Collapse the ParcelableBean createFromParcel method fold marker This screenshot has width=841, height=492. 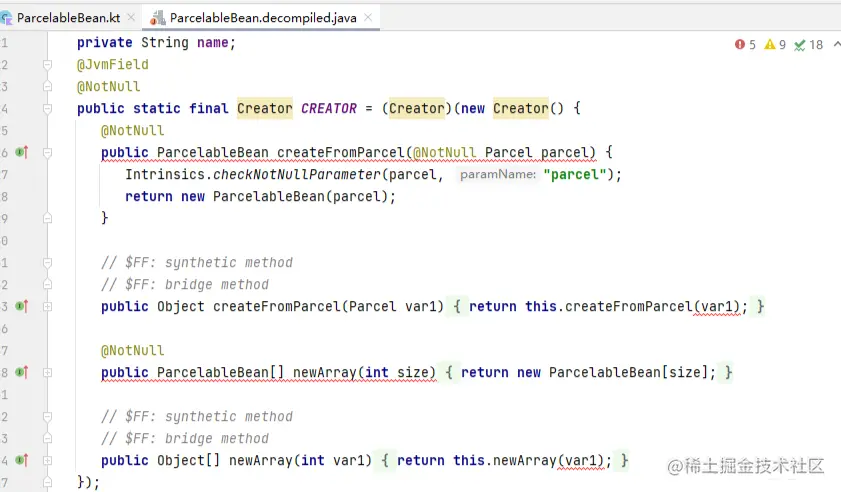[x=47, y=153]
